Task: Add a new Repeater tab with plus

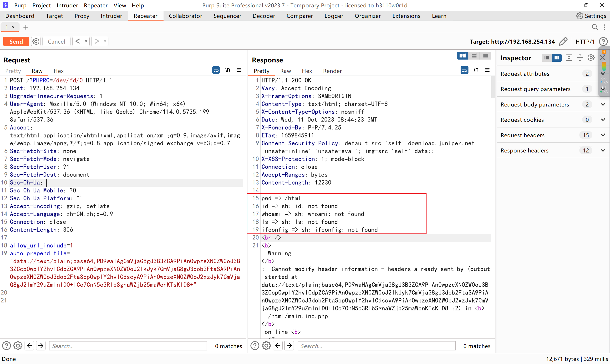Action: click(26, 27)
